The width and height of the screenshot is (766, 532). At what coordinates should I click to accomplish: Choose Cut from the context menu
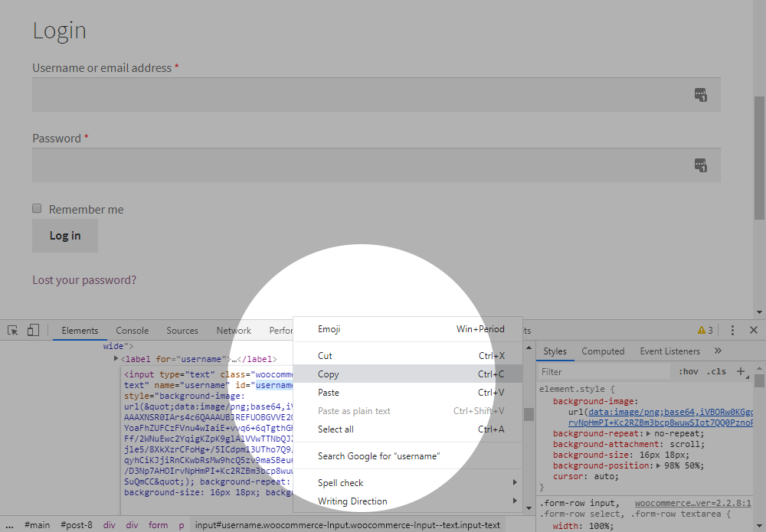pyautogui.click(x=408, y=356)
